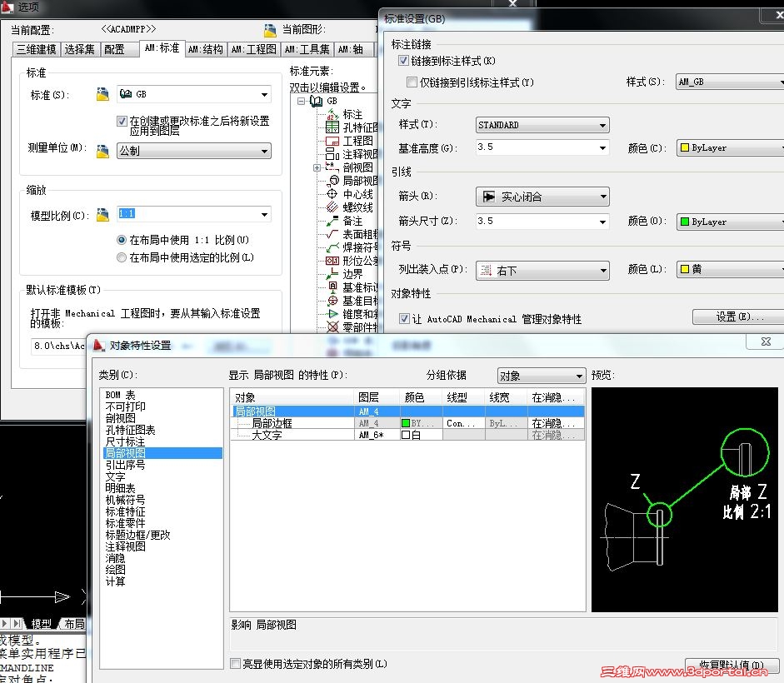
Task: Click the 局部视图 detail view icon in tree
Action: 332,181
